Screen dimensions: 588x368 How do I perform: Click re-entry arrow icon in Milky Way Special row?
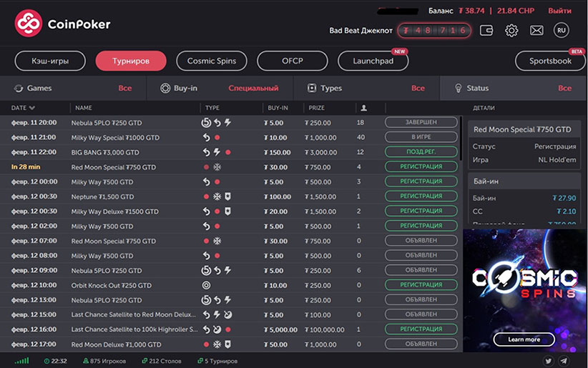[x=206, y=137]
